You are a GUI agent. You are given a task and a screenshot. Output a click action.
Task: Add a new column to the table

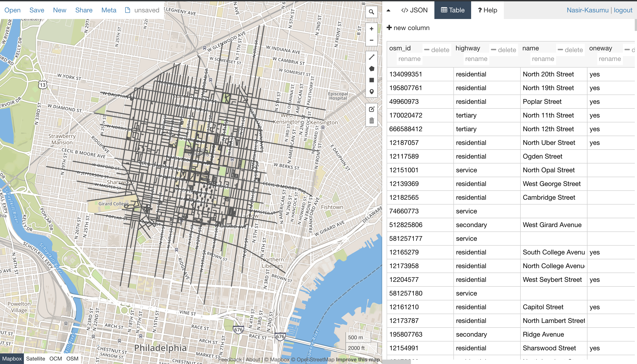tap(408, 28)
